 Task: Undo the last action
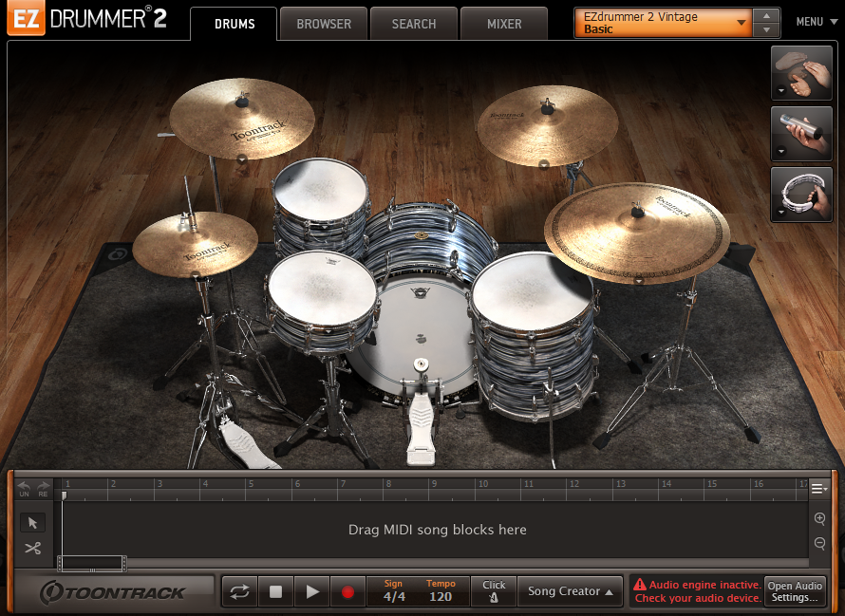pyautogui.click(x=24, y=489)
